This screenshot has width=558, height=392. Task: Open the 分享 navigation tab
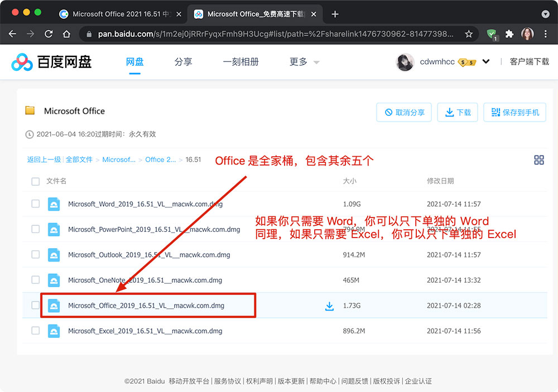[x=183, y=62]
